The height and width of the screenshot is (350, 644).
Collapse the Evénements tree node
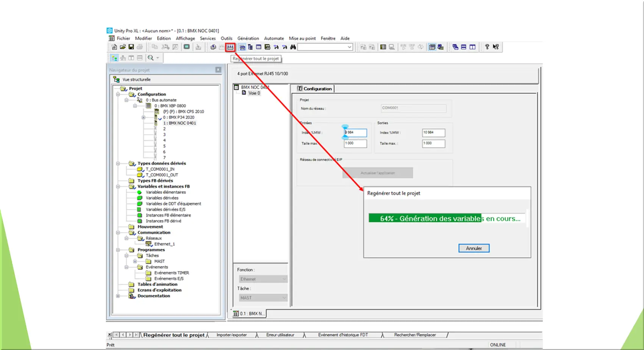(x=127, y=267)
